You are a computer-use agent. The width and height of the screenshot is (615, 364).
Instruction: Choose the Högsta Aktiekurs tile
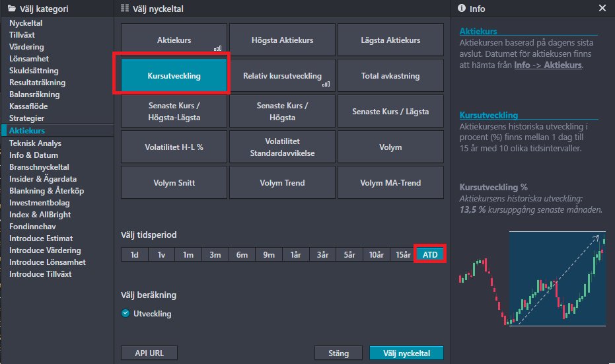pyautogui.click(x=282, y=40)
